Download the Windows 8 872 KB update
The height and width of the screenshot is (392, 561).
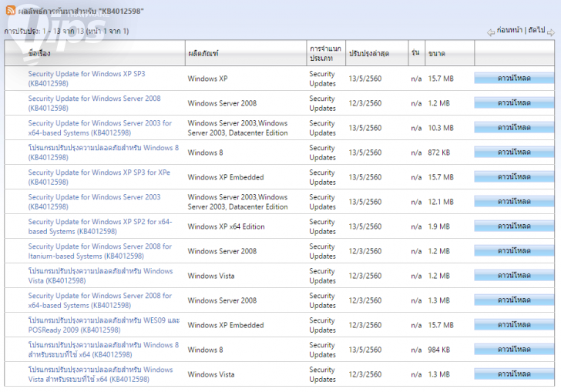514,152
